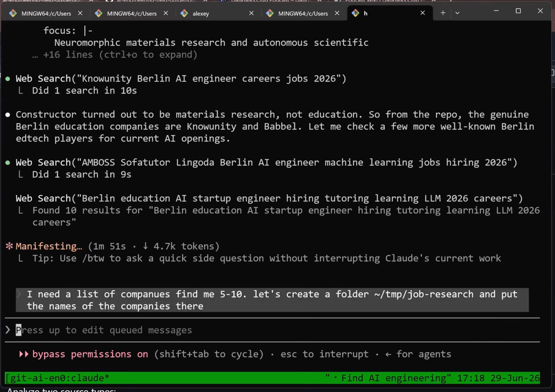Click the 'Neuromorphic materials research' line
This screenshot has height=392, width=555.
click(211, 43)
